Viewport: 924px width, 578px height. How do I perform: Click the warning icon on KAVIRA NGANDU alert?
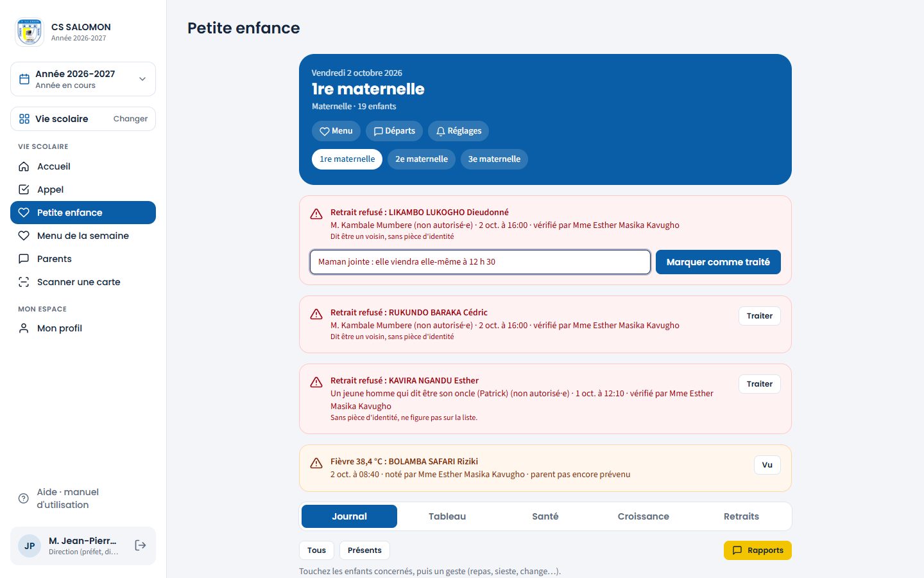click(x=316, y=382)
